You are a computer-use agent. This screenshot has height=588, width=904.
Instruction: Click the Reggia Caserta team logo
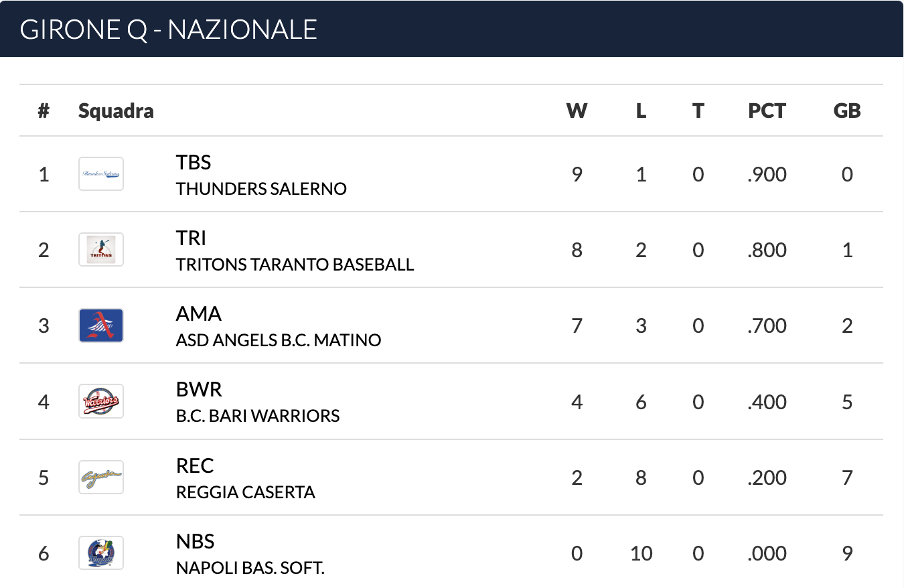(101, 477)
